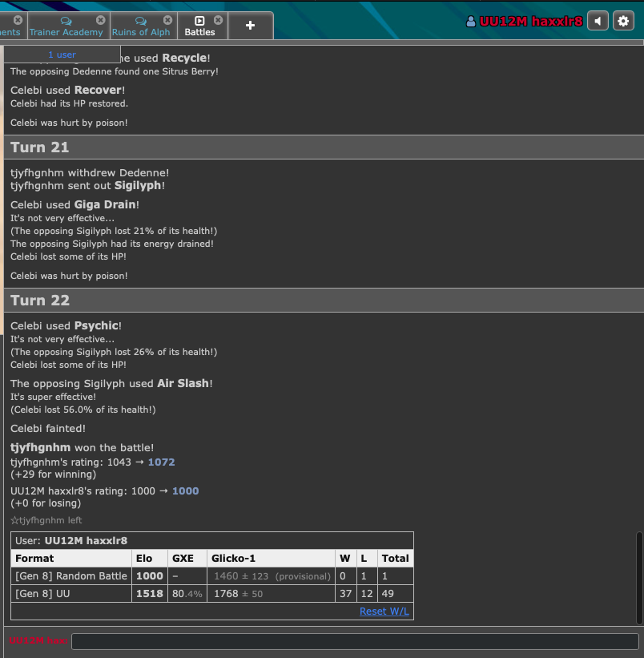Open the Trainer Academy chat tab
Screen dimensions: 644x658
pos(66,26)
